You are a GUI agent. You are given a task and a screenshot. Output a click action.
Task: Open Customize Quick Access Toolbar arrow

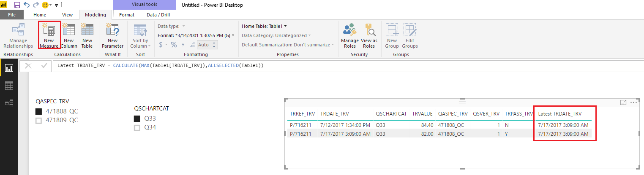pyautogui.click(x=56, y=5)
